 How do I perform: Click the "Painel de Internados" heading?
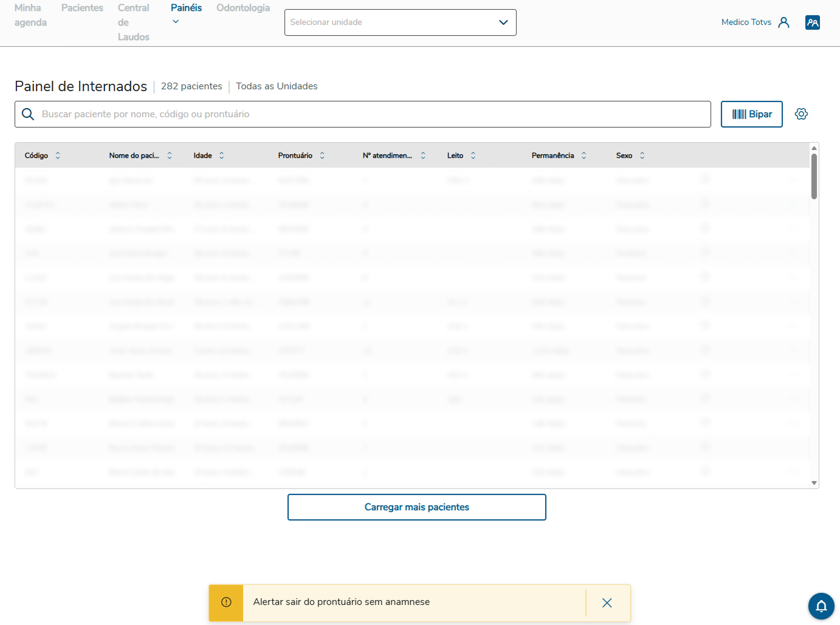tap(81, 86)
